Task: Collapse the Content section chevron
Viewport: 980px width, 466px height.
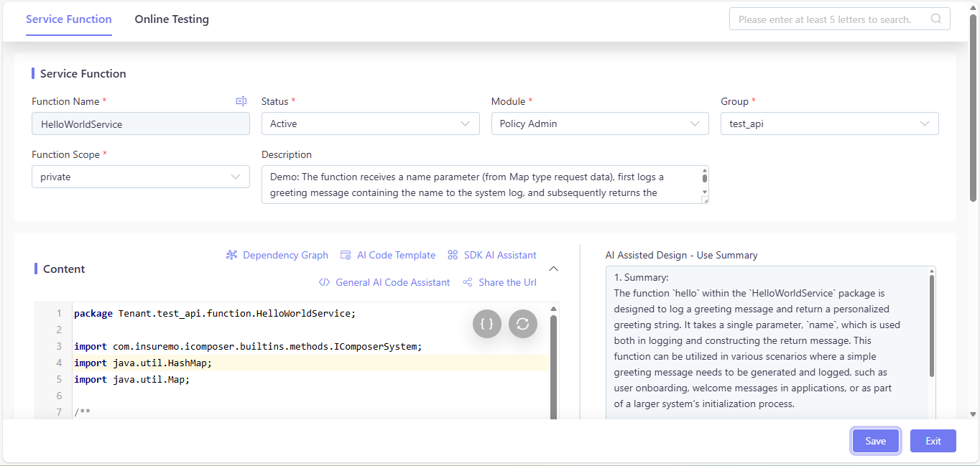Action: click(554, 269)
